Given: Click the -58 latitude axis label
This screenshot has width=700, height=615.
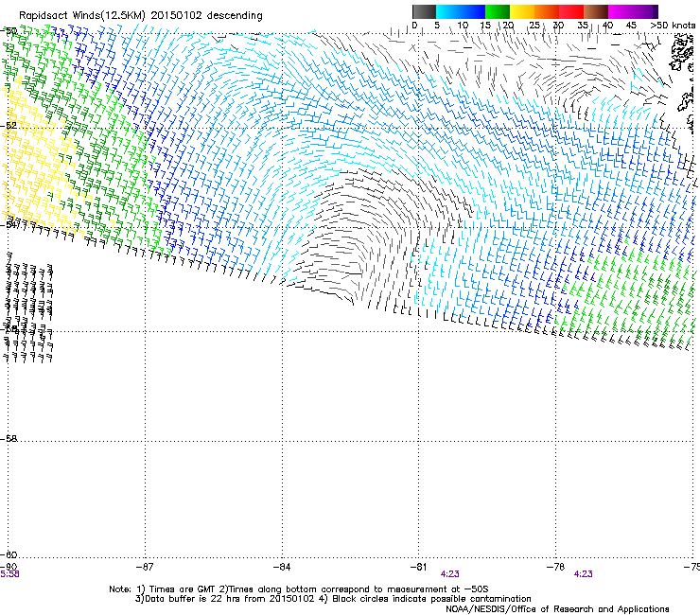Looking at the screenshot, I should [x=9, y=439].
